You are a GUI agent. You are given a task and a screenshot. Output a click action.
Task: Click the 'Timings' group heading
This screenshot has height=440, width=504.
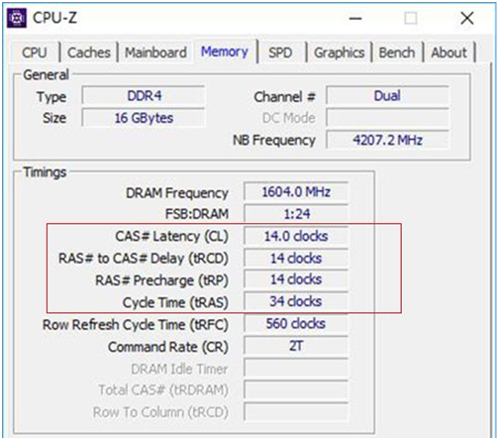coord(45,172)
